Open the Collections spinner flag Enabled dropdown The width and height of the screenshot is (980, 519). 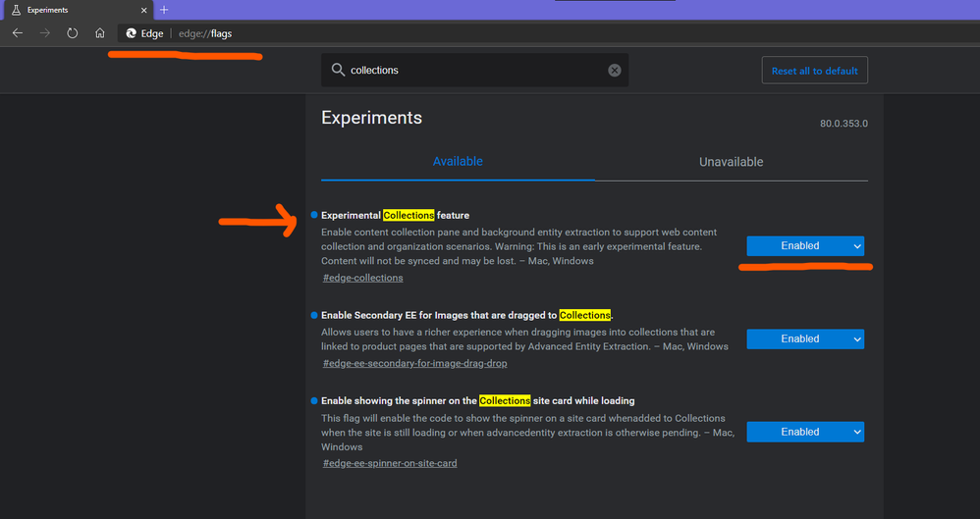[x=805, y=433]
